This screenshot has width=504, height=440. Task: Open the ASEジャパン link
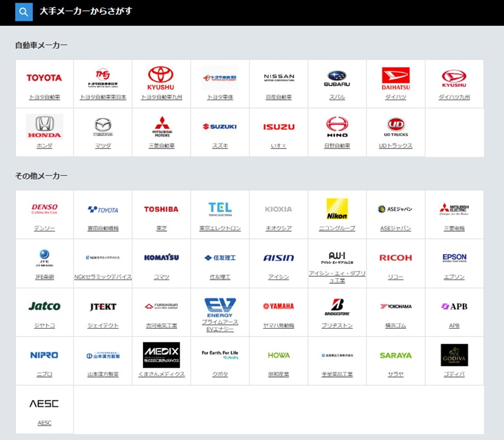(x=396, y=228)
